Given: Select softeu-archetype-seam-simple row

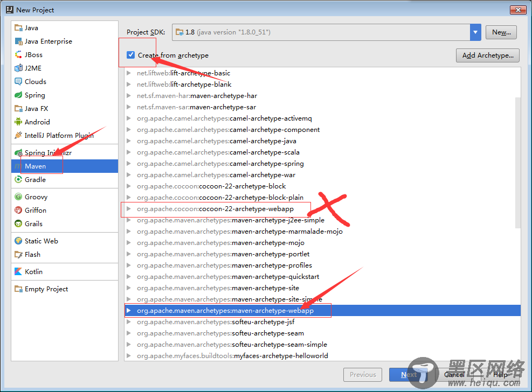Looking at the screenshot, I should click(322, 345).
